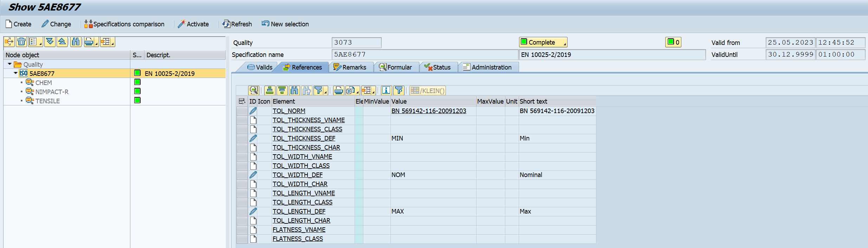Click the Expand all nodes icon
The height and width of the screenshot is (248, 868).
pyautogui.click(x=50, y=42)
